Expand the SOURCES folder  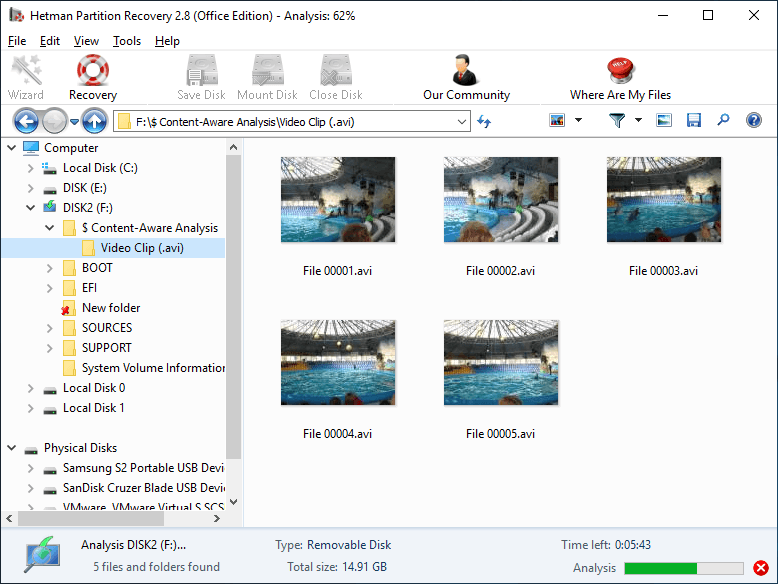pos(50,328)
